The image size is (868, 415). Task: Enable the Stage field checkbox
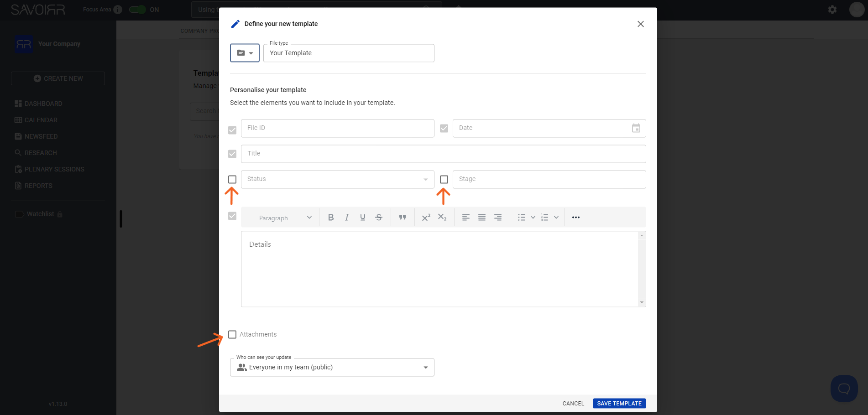(444, 179)
